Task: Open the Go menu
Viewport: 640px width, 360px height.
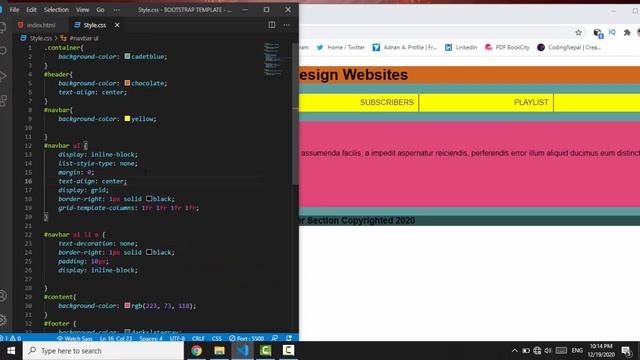Action: click(100, 9)
